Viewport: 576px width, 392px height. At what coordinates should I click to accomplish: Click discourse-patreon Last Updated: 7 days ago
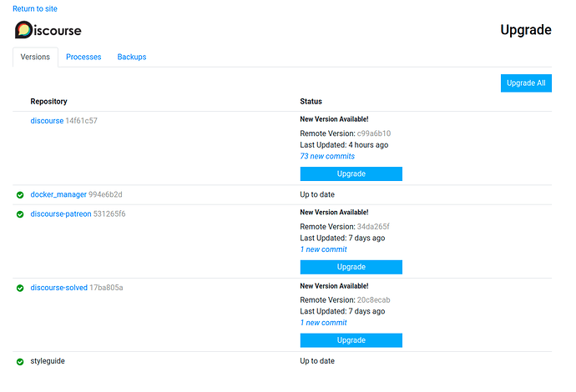[342, 239]
